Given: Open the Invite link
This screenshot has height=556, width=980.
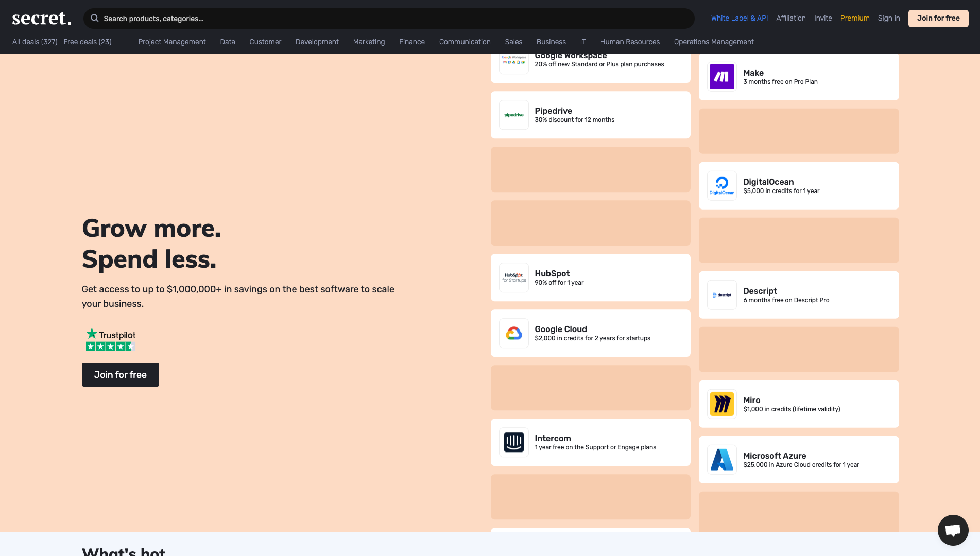Looking at the screenshot, I should click(x=822, y=18).
